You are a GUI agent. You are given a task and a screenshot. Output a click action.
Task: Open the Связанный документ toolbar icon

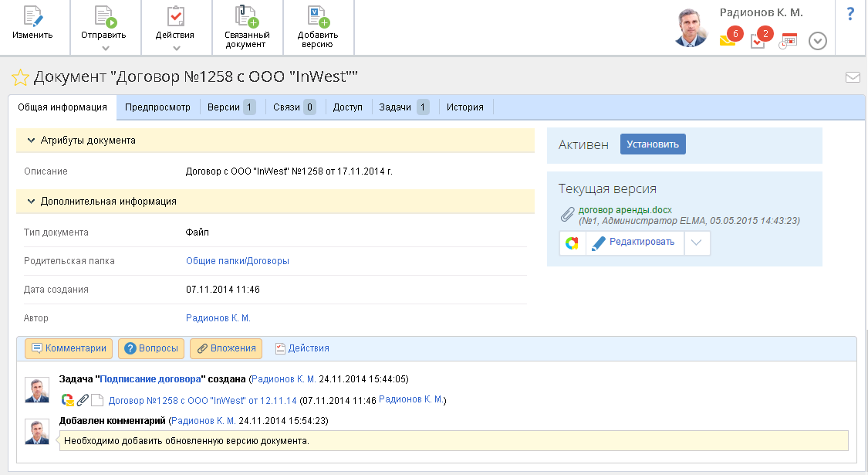click(247, 18)
